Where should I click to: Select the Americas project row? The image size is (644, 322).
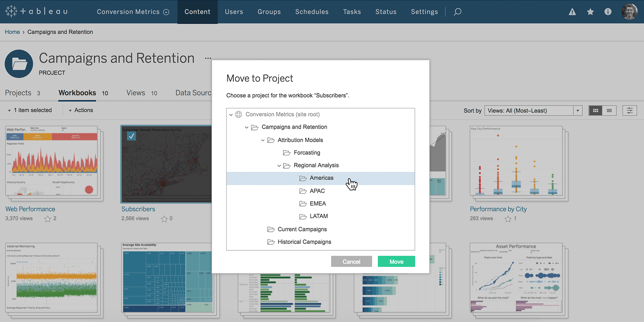click(320, 178)
